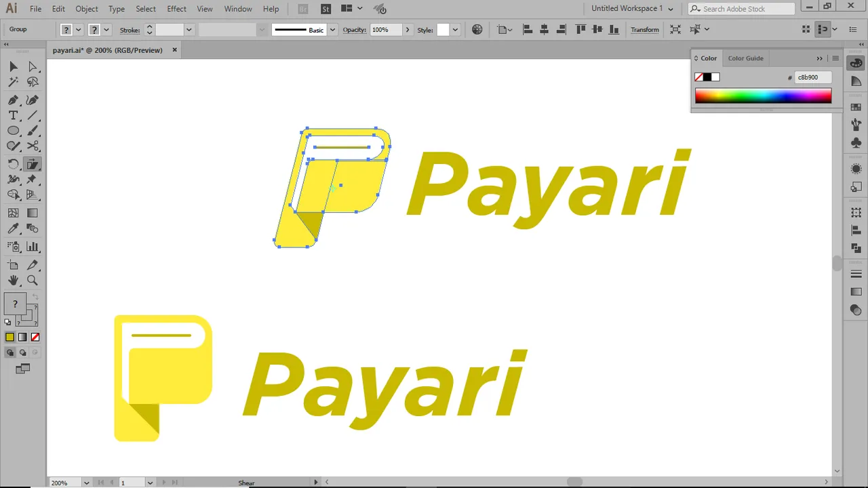Screen dimensions: 868x488
Task: Select the payari.ai document tab
Action: pos(108,50)
